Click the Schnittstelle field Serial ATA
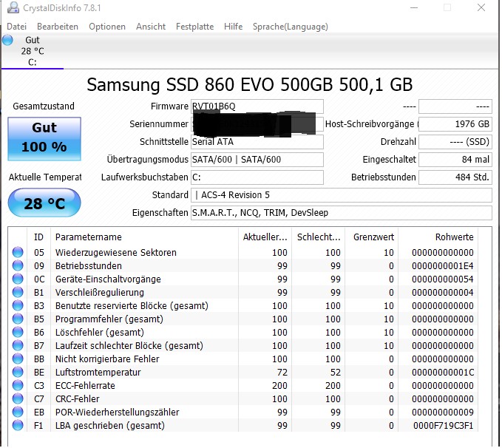The height and width of the screenshot is (448, 502). pyautogui.click(x=257, y=142)
